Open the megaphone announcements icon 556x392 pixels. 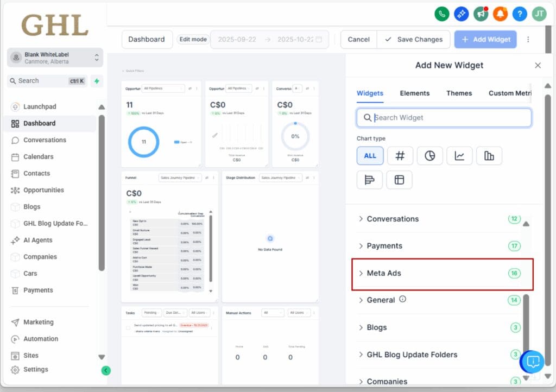click(x=481, y=14)
